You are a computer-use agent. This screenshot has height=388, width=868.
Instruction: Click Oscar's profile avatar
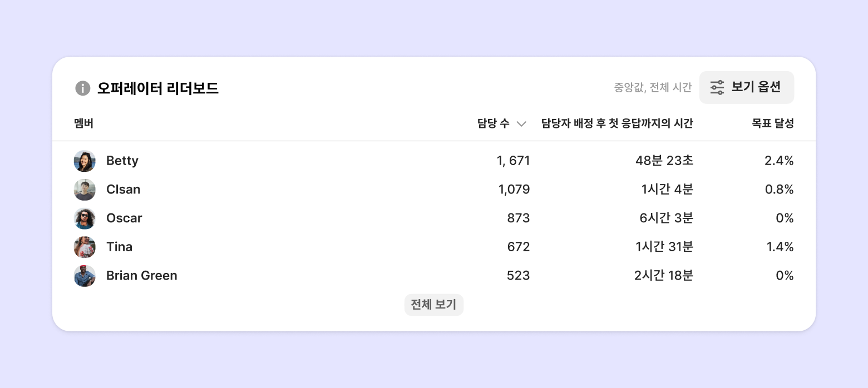click(85, 218)
